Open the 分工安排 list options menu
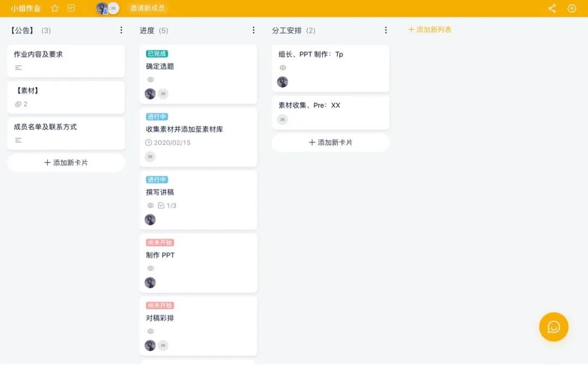Image resolution: width=588 pixels, height=365 pixels. 386,31
